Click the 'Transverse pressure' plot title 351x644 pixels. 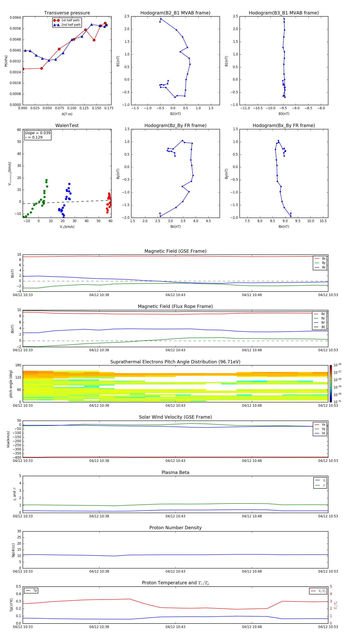[67, 13]
